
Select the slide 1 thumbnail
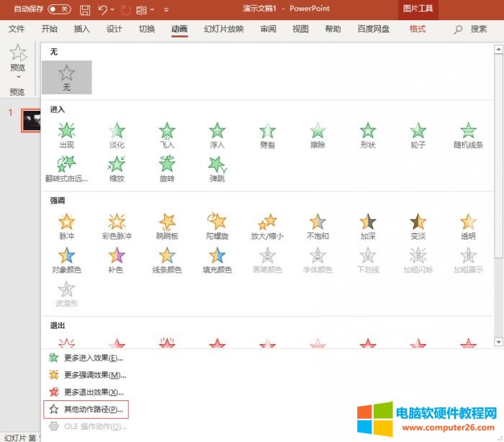pyautogui.click(x=30, y=120)
